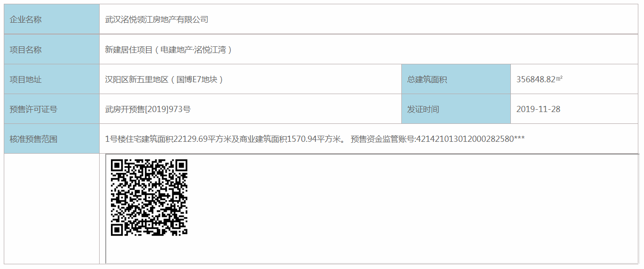Image resolution: width=644 pixels, height=269 pixels.
Task: Click the 项目名称 label cell
Action: point(52,49)
